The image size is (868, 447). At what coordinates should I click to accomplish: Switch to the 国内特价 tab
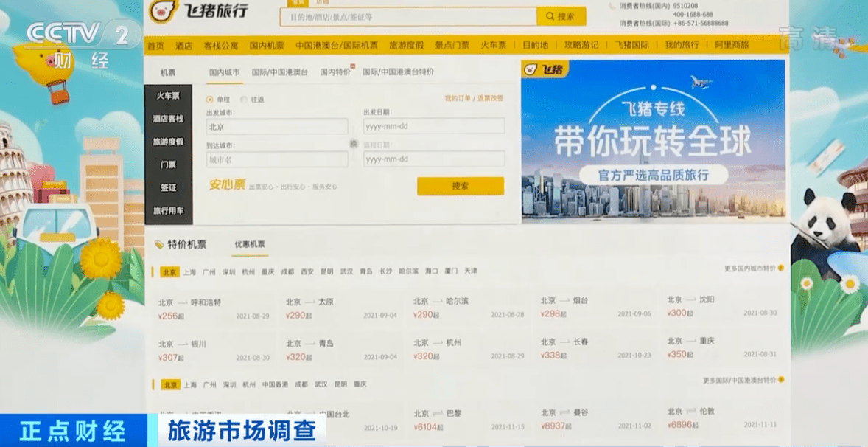(x=335, y=72)
